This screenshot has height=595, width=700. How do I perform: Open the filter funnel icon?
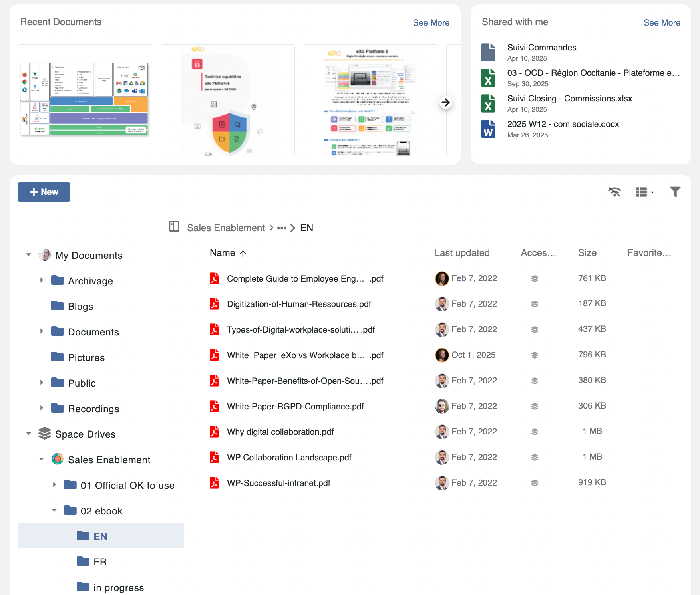675,192
